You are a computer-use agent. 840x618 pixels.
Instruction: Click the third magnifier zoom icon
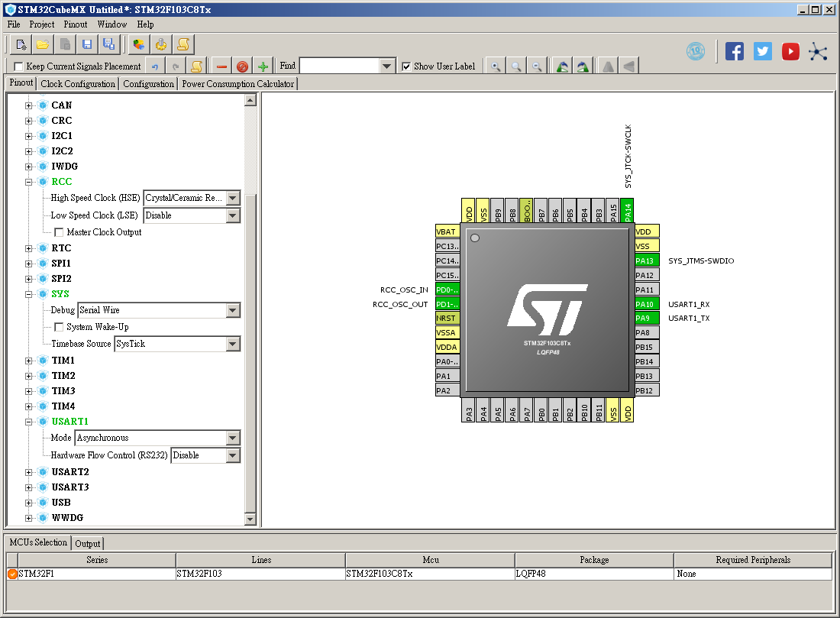pyautogui.click(x=536, y=66)
